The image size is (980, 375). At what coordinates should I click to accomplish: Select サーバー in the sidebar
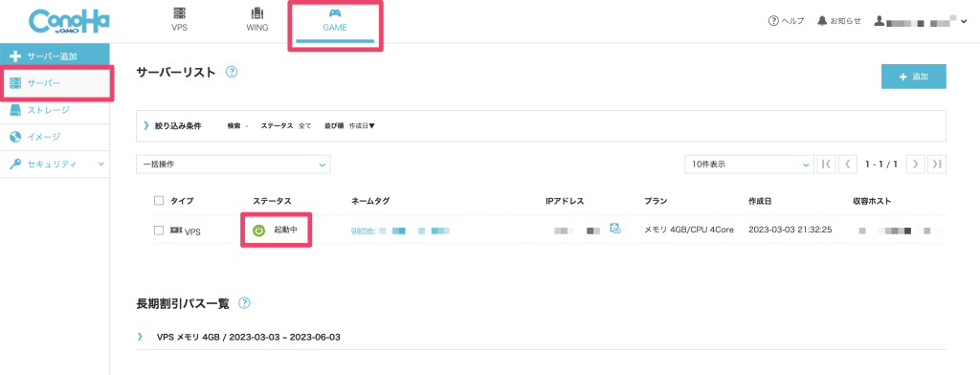55,83
